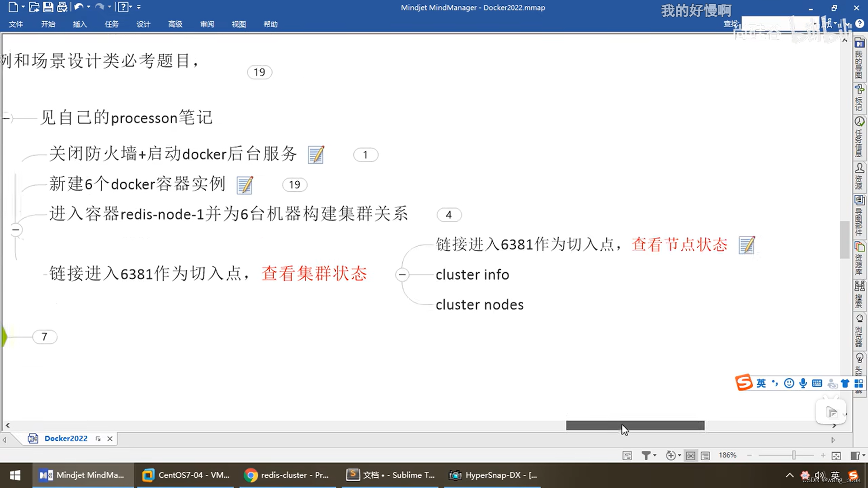The height and width of the screenshot is (488, 868).
Task: Toggle the map view button in status bar
Action: (x=690, y=455)
